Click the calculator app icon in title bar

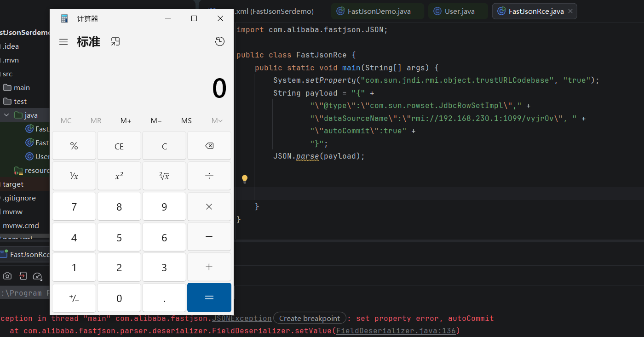point(64,18)
